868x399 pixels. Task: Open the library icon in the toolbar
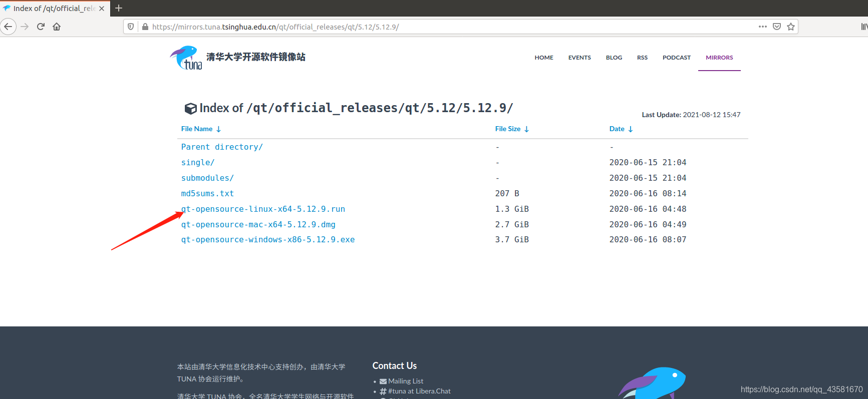[x=864, y=27]
